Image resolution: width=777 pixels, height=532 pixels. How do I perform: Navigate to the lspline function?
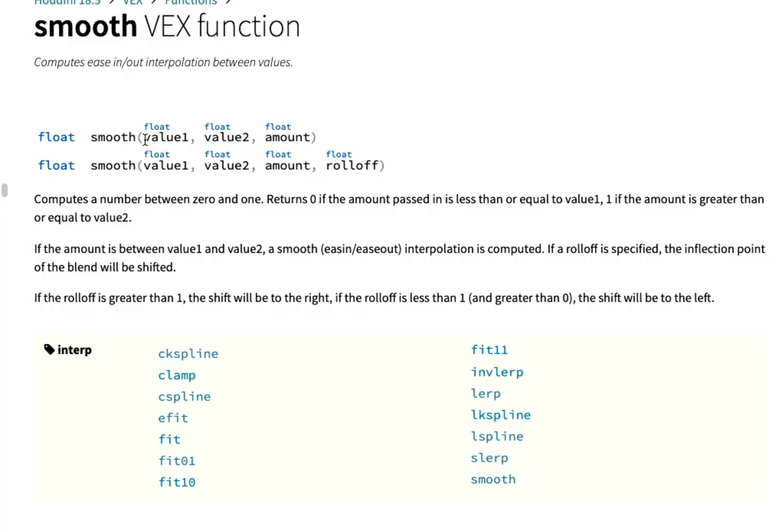coord(497,436)
